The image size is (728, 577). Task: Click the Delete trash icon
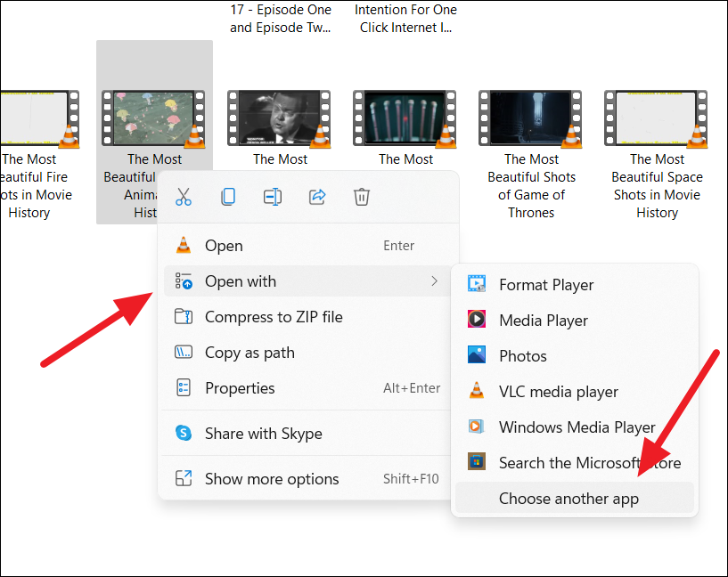point(362,197)
